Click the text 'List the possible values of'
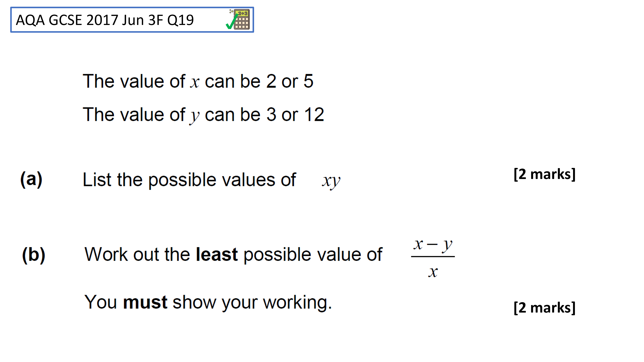This screenshot has width=644, height=362. [189, 180]
